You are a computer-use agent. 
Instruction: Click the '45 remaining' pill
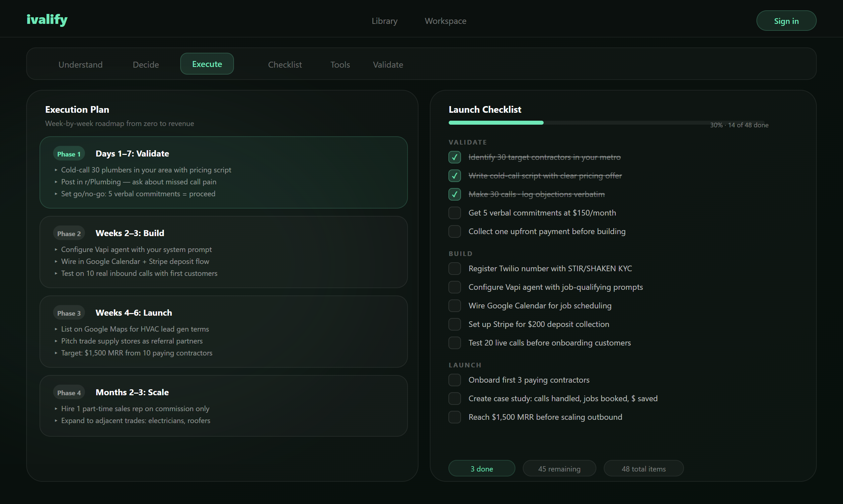[x=559, y=469]
